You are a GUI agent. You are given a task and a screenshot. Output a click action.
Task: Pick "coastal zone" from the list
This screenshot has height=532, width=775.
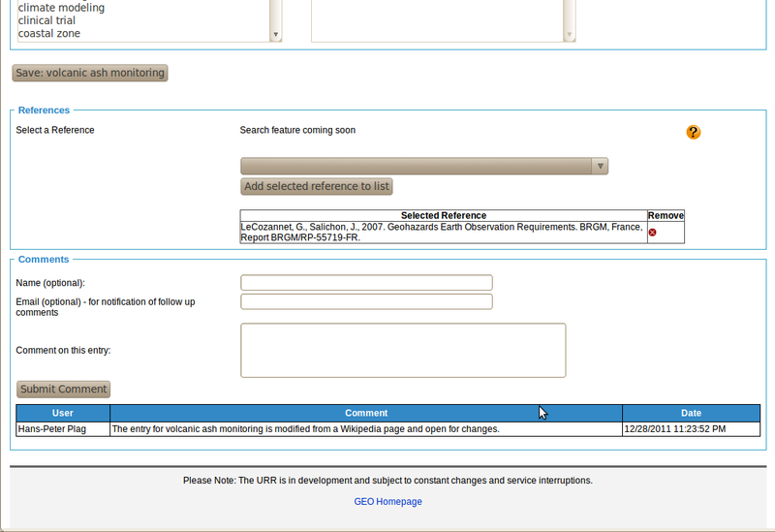point(48,34)
